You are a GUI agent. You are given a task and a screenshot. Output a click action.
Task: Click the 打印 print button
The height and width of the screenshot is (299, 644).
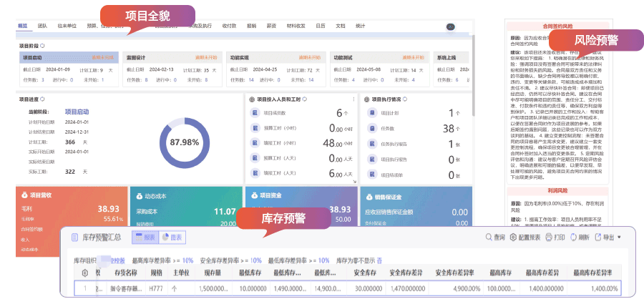click(550, 237)
